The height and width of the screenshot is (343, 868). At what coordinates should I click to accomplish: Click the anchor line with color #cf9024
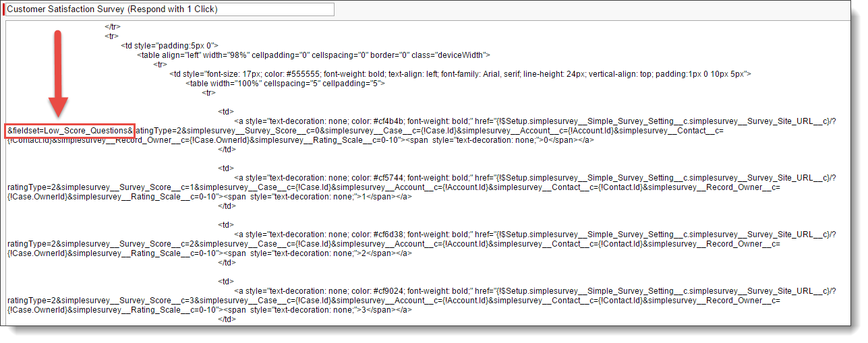tap(535, 291)
